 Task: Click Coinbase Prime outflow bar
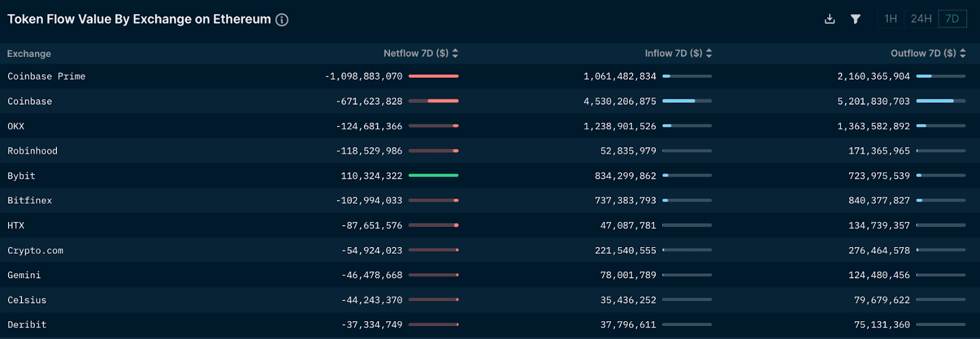click(x=941, y=76)
